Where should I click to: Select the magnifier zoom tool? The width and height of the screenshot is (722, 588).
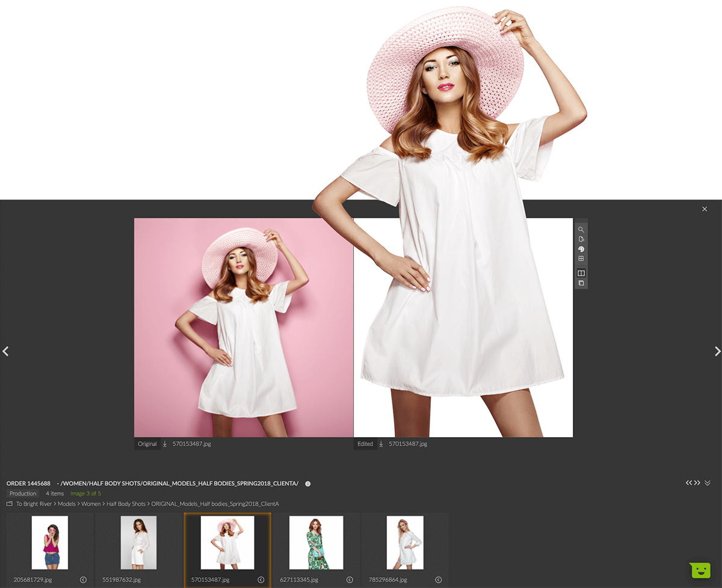coord(581,230)
